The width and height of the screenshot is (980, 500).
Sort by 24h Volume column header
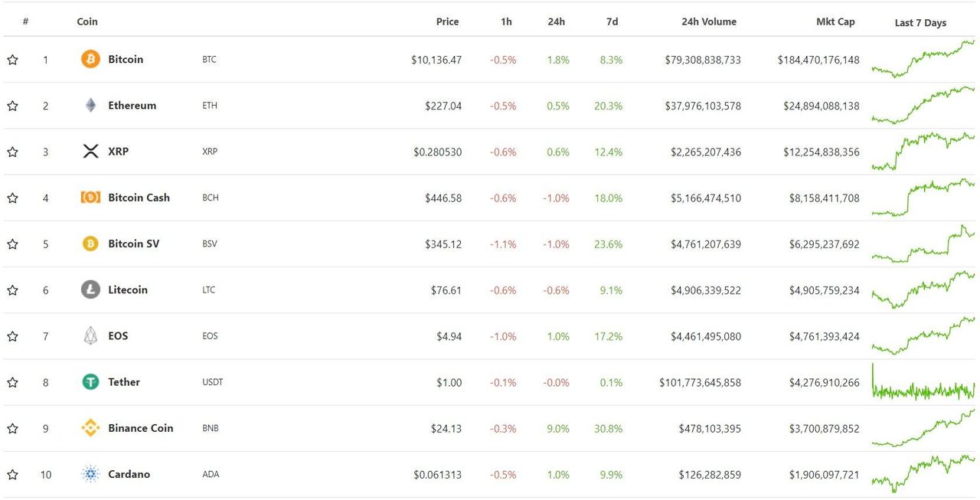tap(709, 21)
